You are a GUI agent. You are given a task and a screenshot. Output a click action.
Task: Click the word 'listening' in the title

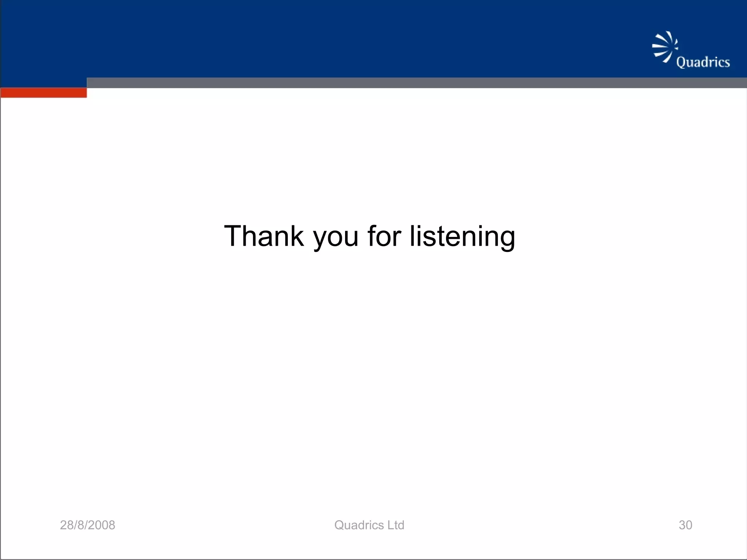(x=462, y=236)
